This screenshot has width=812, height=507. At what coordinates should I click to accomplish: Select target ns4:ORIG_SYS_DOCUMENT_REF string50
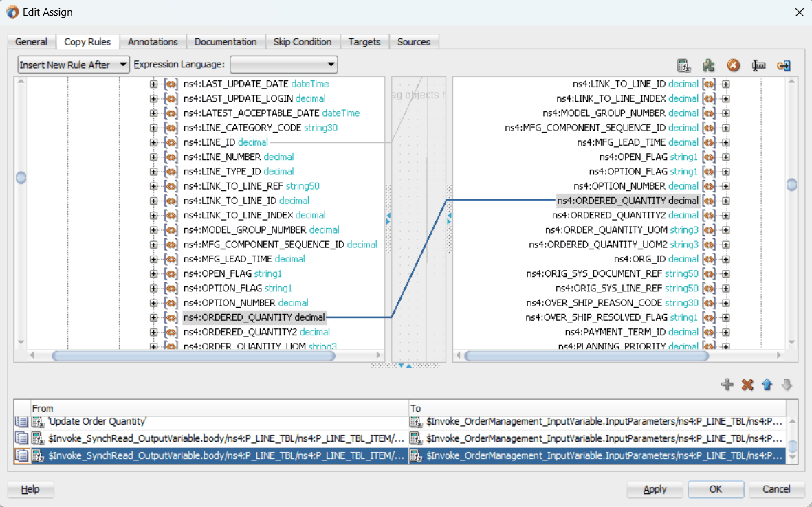(x=613, y=273)
